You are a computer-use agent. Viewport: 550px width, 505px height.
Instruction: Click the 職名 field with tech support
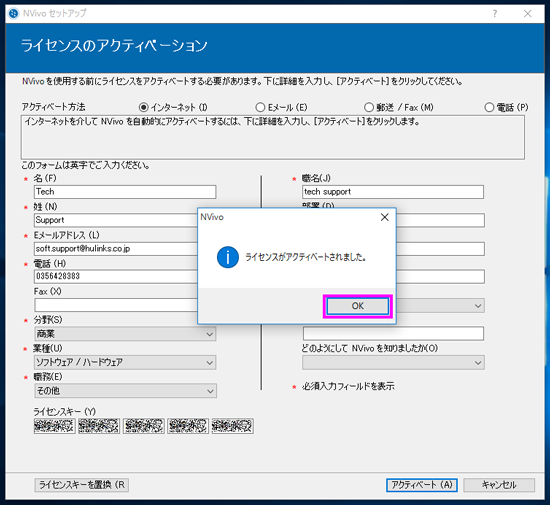(x=393, y=192)
